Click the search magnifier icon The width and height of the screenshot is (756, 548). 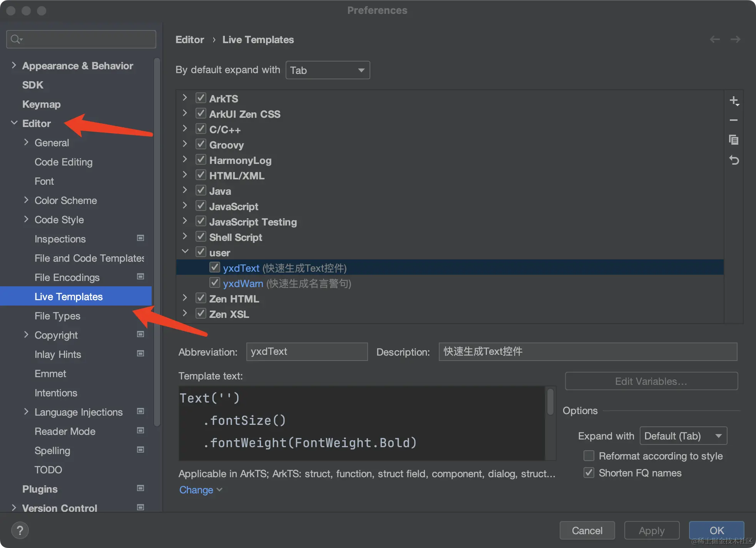[16, 39]
